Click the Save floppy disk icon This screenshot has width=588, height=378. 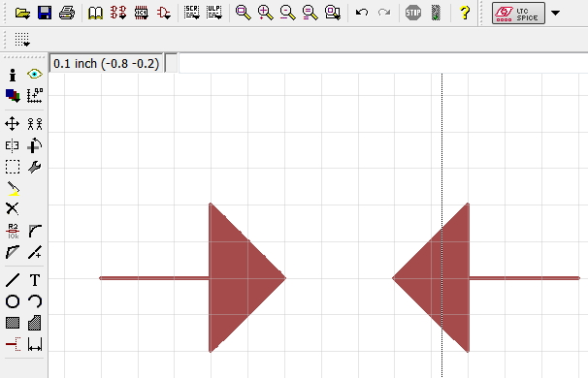point(45,13)
